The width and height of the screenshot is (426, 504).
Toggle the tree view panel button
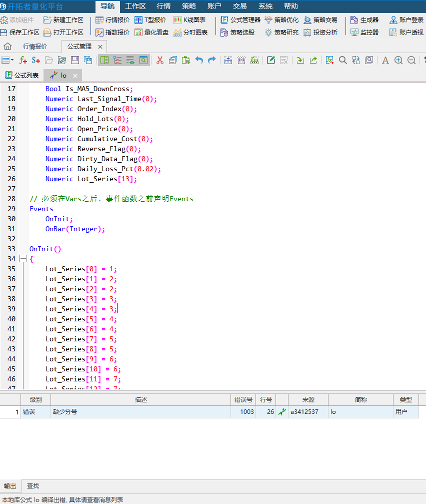point(117,60)
